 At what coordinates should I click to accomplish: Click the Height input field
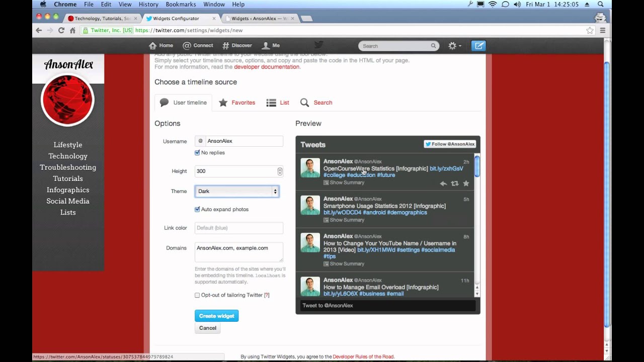pyautogui.click(x=238, y=171)
